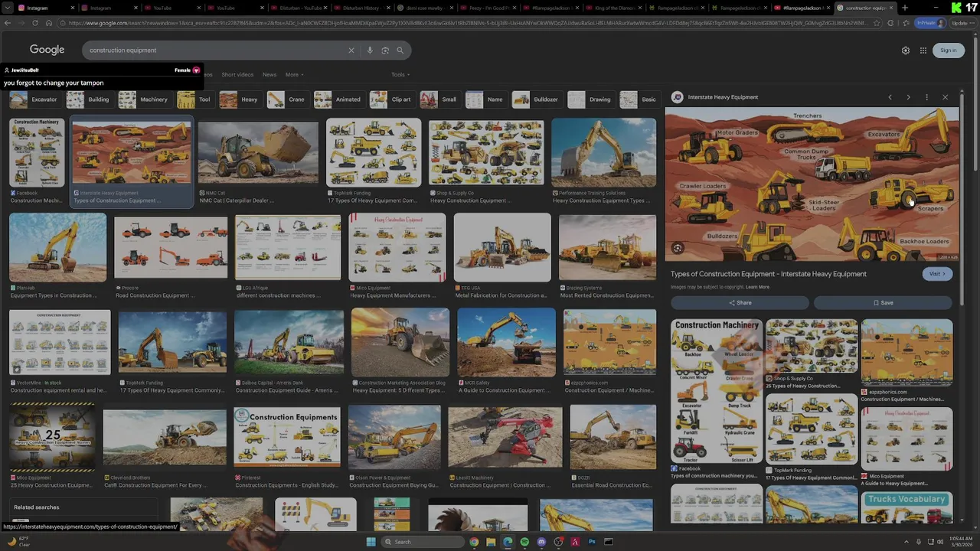Close the image preview panel
The image size is (980, 551).
(x=945, y=97)
